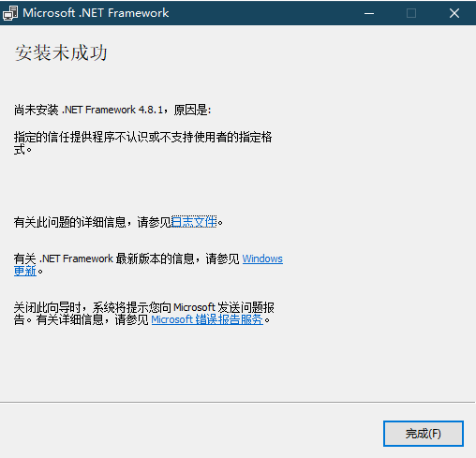Click the Microsoft .NET Framework title text
Image resolution: width=476 pixels, height=458 pixels.
tap(96, 13)
